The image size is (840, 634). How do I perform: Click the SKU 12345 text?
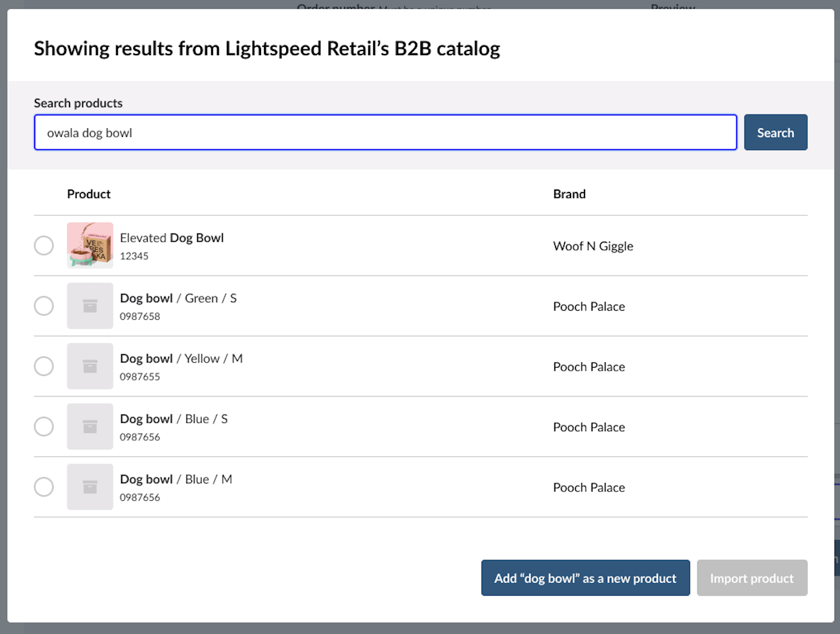[134, 256]
